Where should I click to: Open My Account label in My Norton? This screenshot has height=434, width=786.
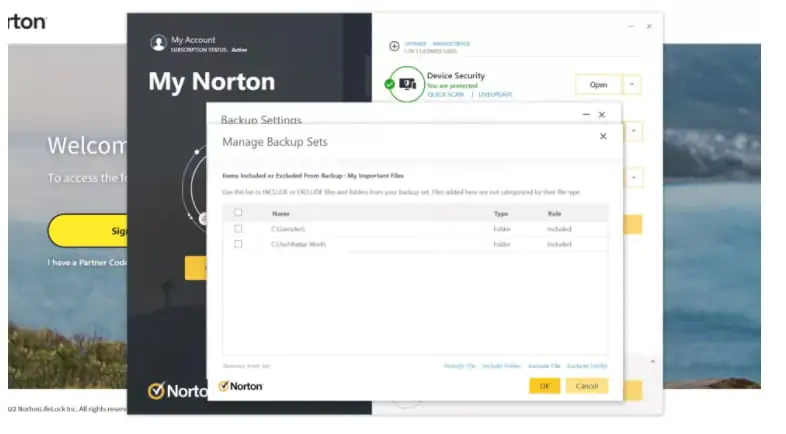coord(193,40)
